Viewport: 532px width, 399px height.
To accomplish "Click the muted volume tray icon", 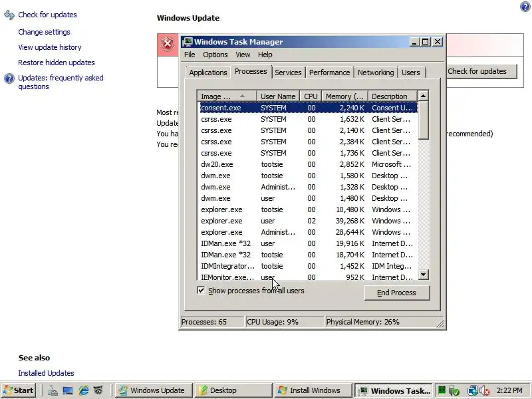I will pyautogui.click(x=485, y=391).
